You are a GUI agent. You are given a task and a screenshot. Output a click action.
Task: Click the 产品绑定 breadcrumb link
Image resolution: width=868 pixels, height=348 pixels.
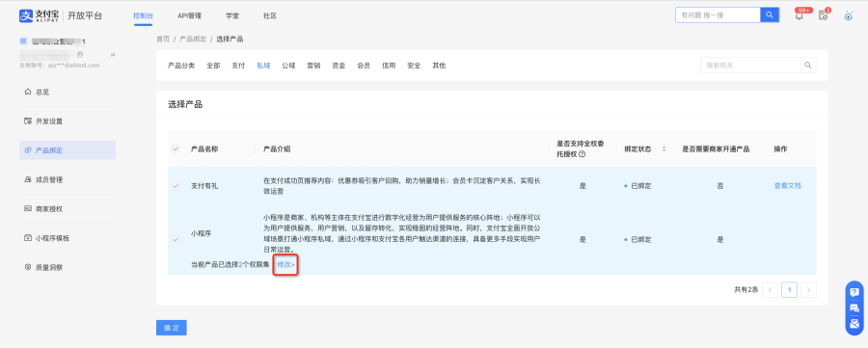tap(193, 39)
